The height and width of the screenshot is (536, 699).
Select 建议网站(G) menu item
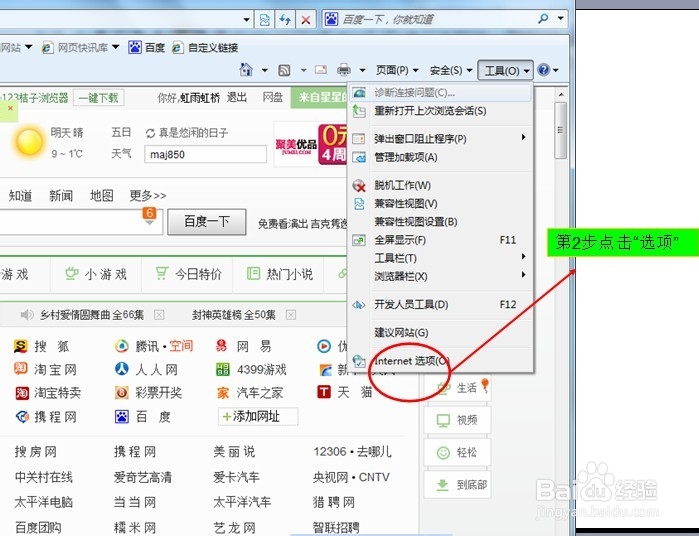click(x=440, y=333)
